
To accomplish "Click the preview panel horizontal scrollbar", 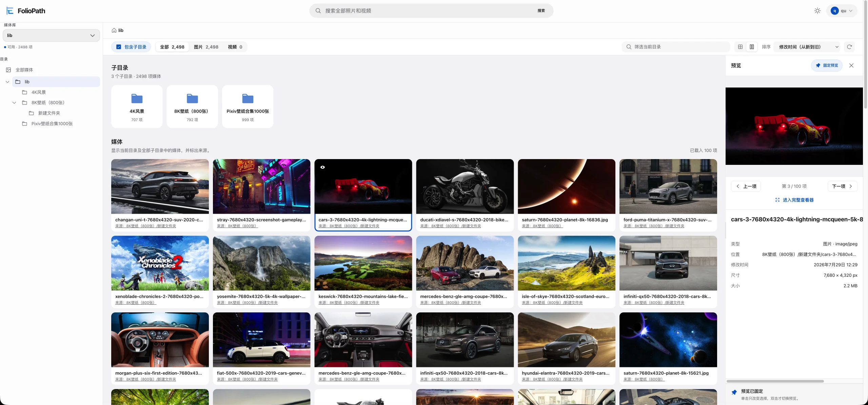I will click(775, 381).
